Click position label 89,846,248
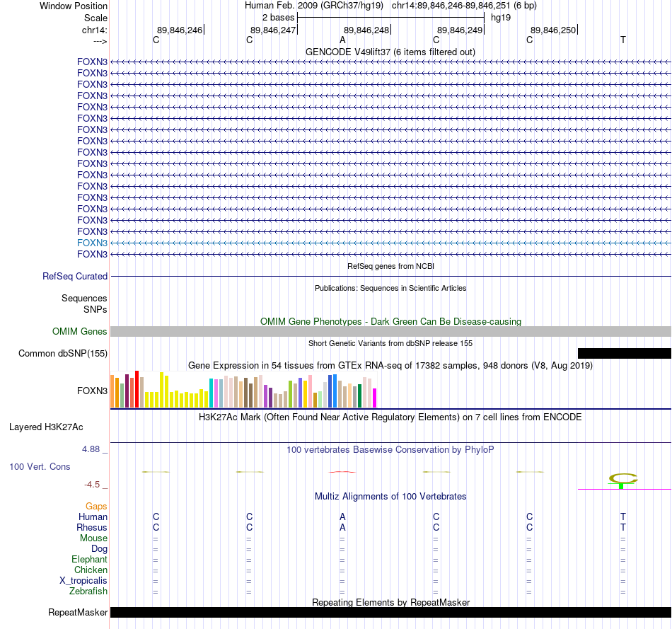The image size is (672, 629). coord(366,30)
